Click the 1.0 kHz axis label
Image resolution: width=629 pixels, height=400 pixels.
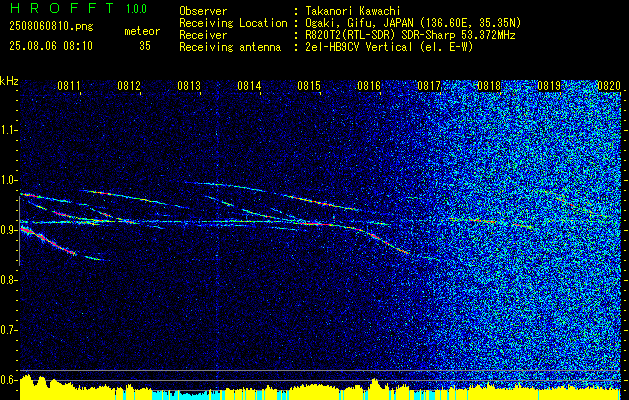[8, 180]
